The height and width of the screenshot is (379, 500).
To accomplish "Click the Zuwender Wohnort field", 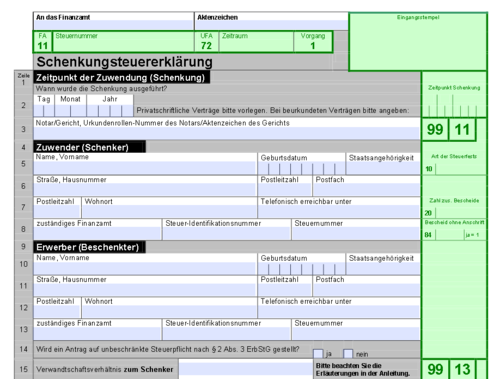I will tap(169, 212).
